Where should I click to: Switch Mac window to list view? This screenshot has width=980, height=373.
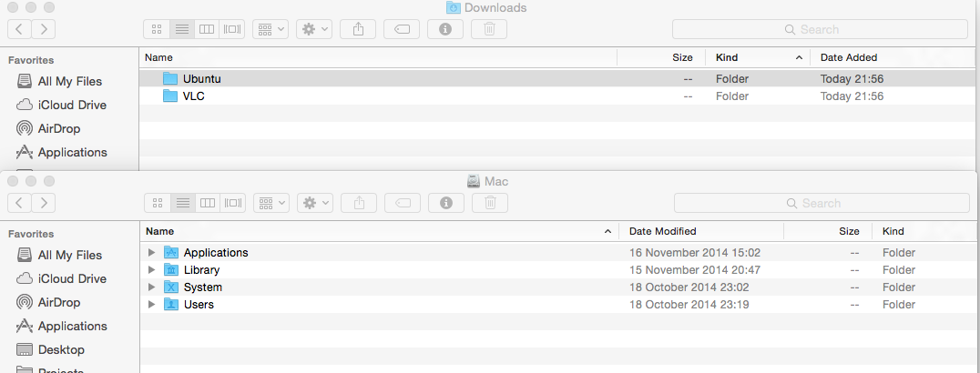click(182, 203)
